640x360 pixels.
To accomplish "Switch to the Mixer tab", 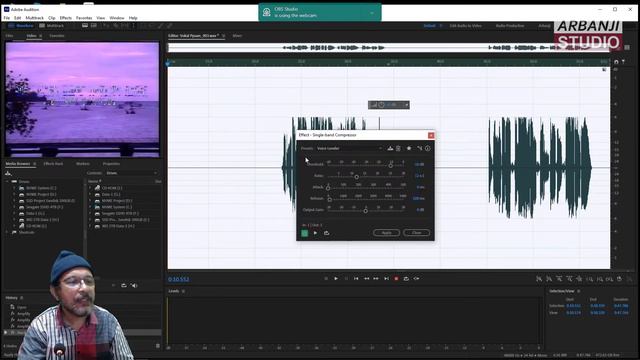I will click(237, 36).
